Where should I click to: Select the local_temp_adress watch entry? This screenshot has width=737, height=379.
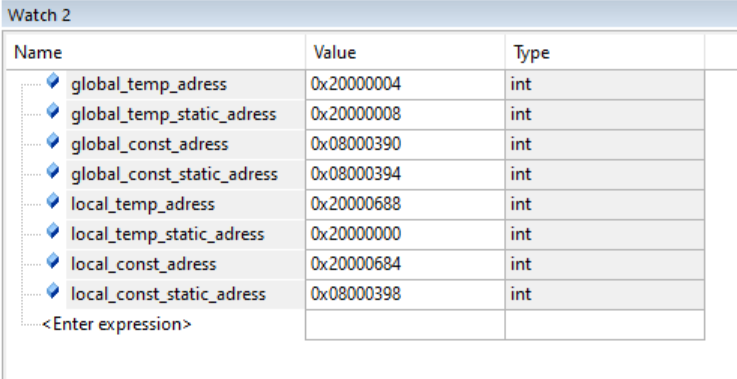coord(143,205)
